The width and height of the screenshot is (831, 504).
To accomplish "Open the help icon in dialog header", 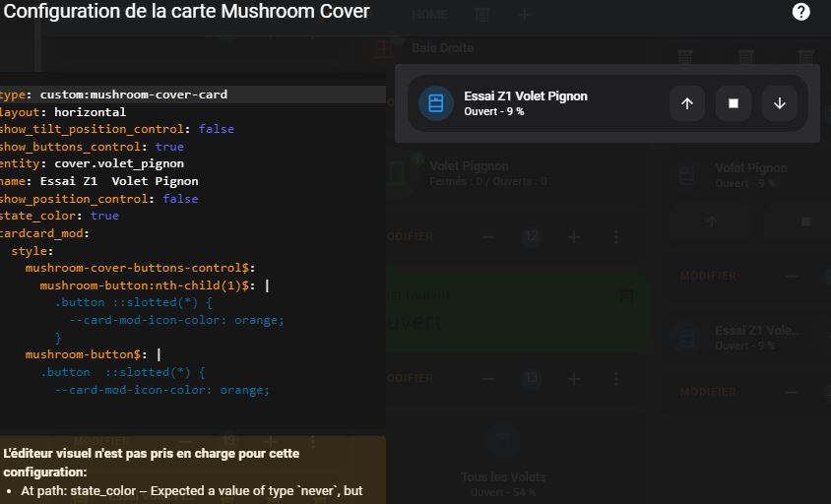I will pos(801,12).
